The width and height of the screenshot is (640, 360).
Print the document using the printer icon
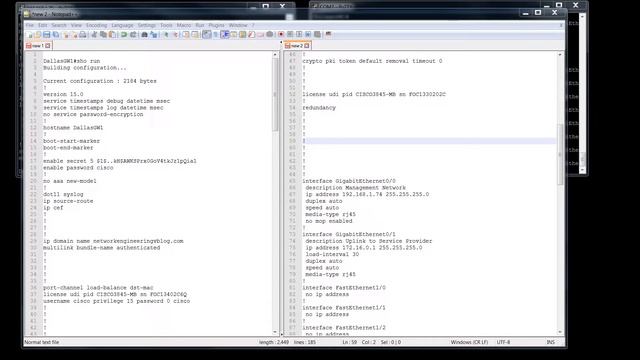point(83,35)
